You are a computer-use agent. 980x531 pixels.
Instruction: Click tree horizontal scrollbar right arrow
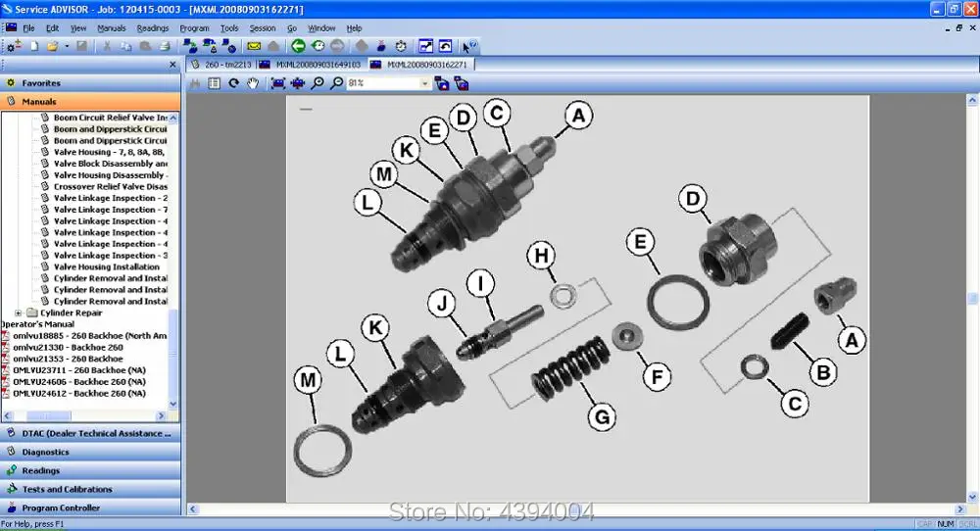point(162,415)
